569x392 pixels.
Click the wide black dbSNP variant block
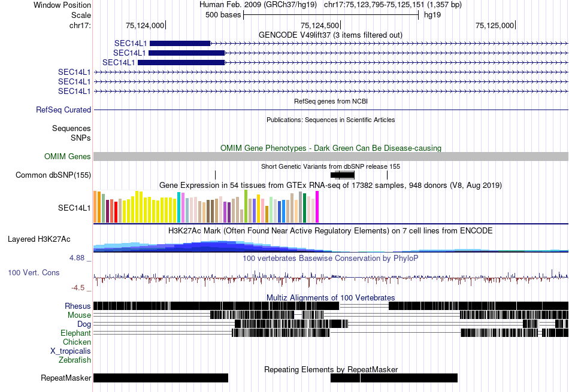point(343,175)
